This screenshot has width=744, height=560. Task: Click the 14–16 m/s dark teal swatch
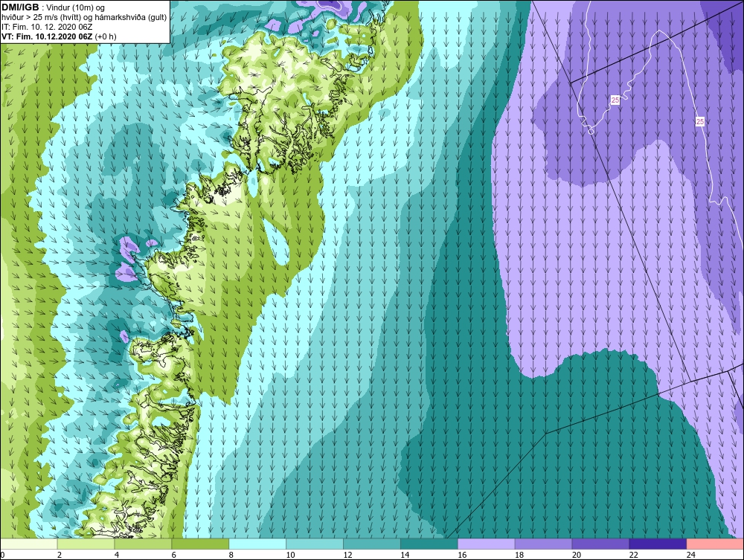tap(429, 544)
